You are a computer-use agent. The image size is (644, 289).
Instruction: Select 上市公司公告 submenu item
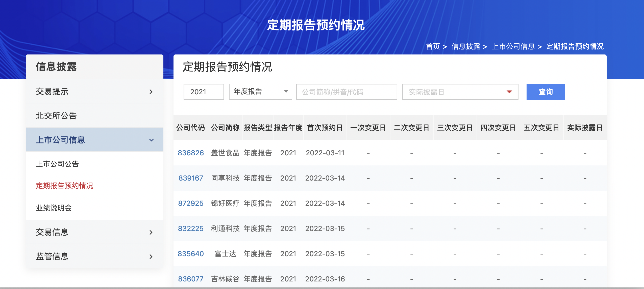click(x=57, y=164)
